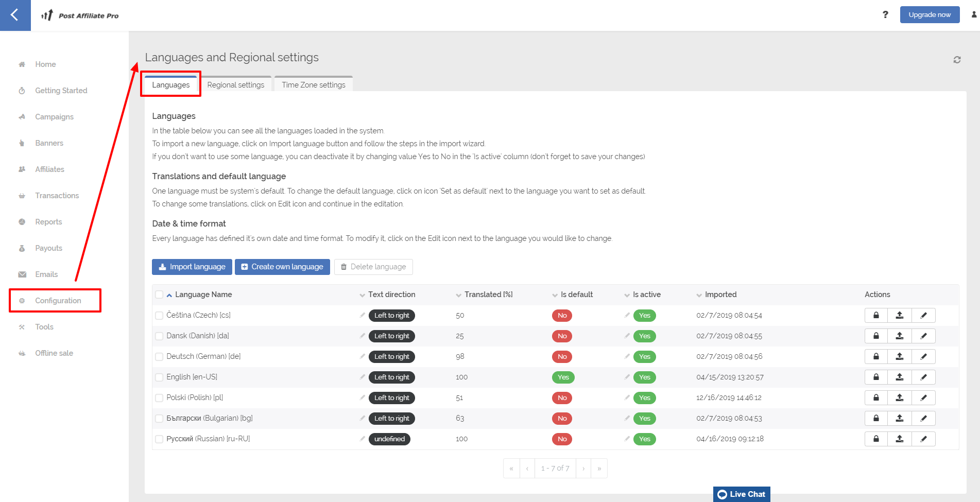Screen dimensions: 980x502
Task: Sort by Language Name column arrow
Action: [x=169, y=295]
